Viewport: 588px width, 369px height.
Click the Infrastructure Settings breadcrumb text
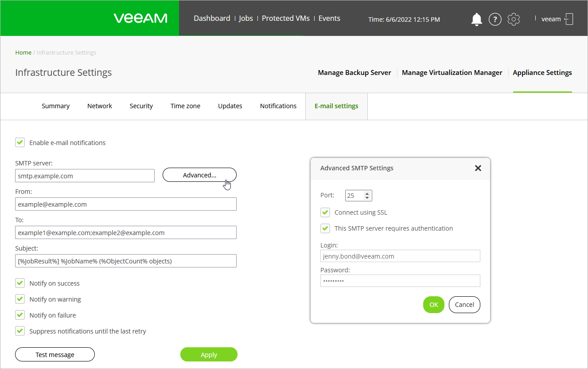click(66, 52)
